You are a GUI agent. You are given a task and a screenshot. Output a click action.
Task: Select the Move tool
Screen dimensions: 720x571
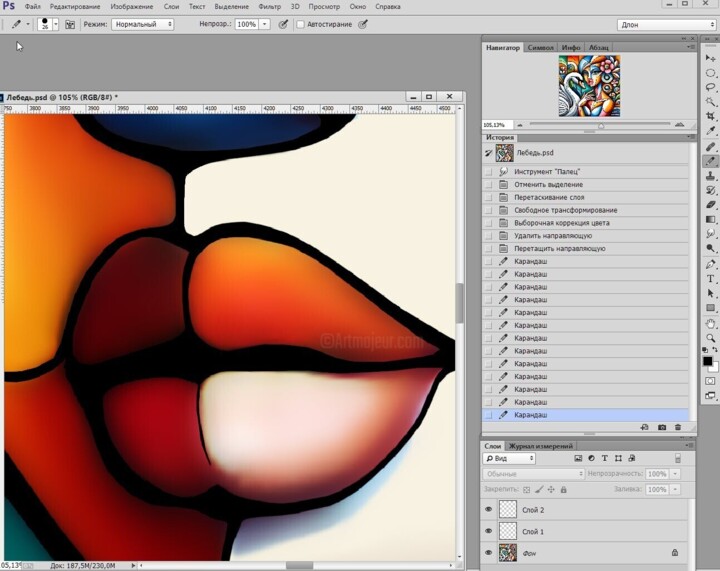click(710, 58)
